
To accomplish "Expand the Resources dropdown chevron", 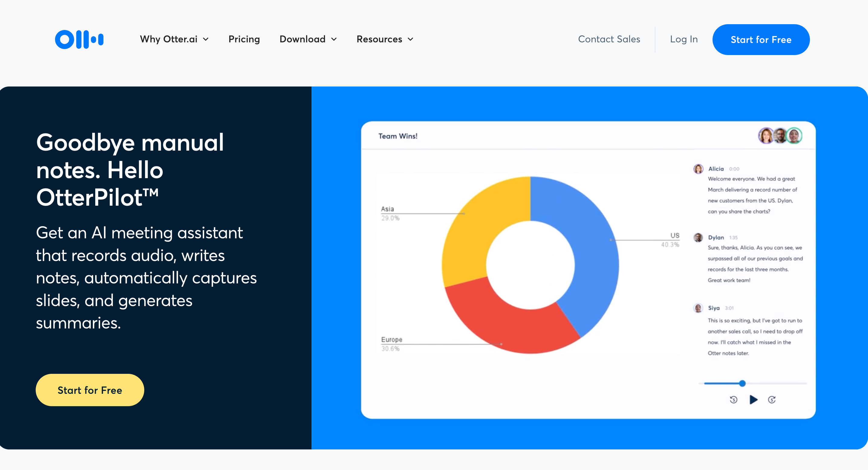I will [410, 39].
